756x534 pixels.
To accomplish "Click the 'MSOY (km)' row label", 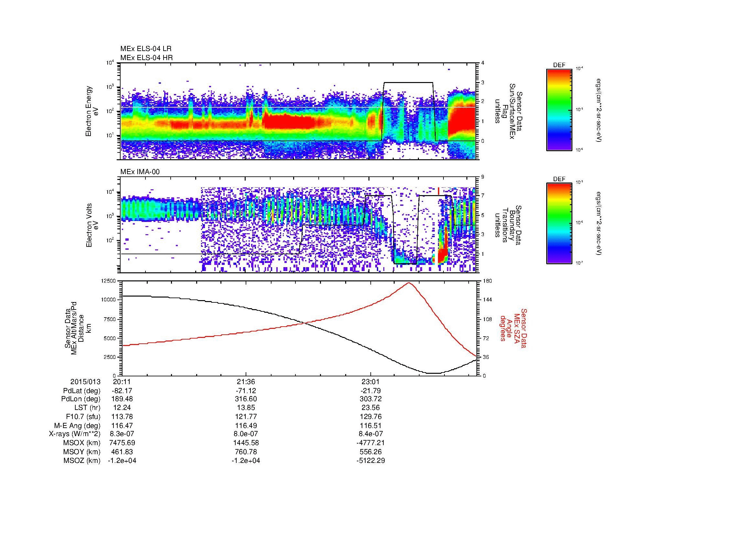I will tap(82, 452).
